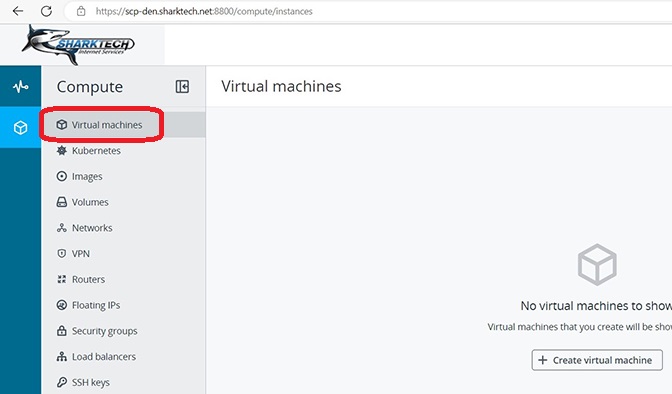Screen dimensions: 672x394
Task: Reload the page with the refresh icon
Action: (46, 11)
